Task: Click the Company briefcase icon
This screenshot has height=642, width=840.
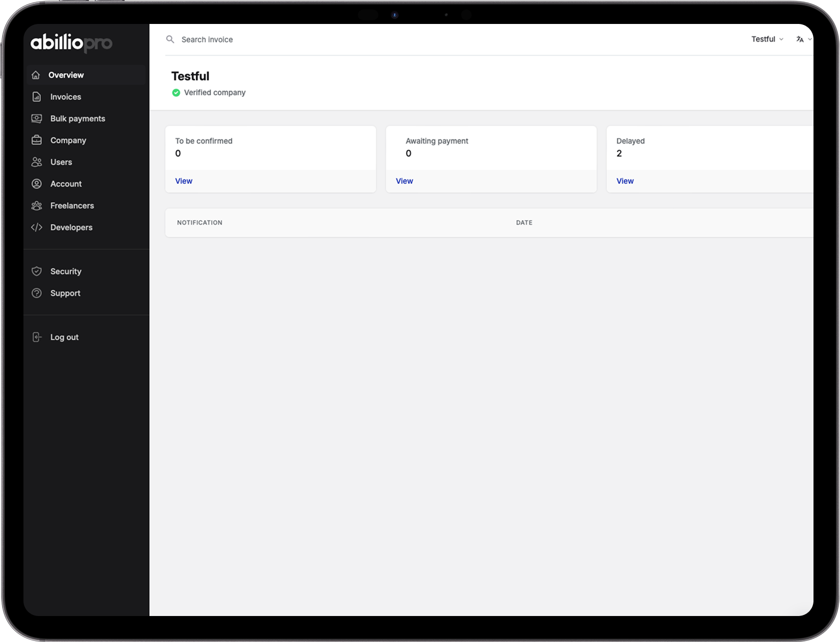Action: pyautogui.click(x=37, y=140)
